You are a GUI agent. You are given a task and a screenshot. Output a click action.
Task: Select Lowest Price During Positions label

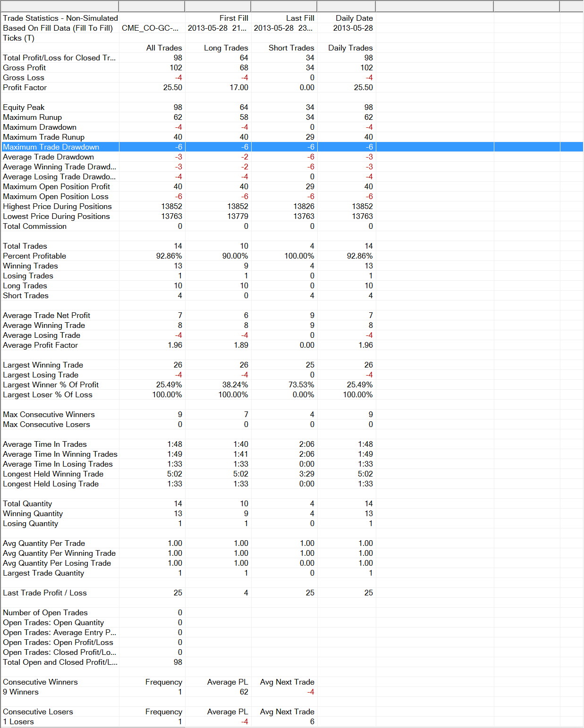tap(57, 216)
